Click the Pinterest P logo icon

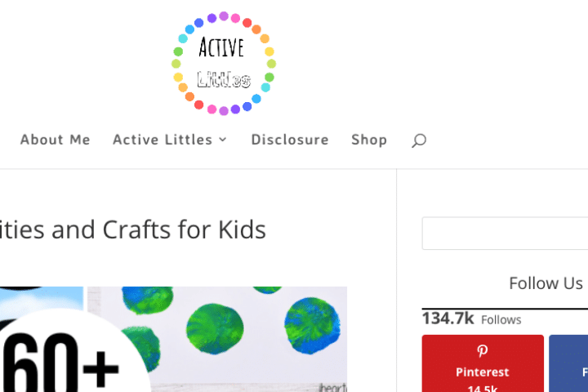click(x=483, y=350)
